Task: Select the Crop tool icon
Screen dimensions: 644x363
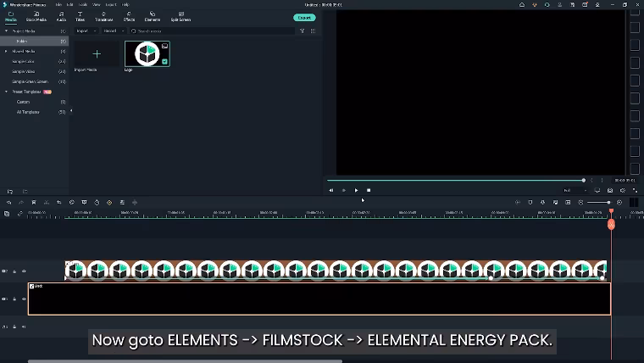Action: pos(59,202)
